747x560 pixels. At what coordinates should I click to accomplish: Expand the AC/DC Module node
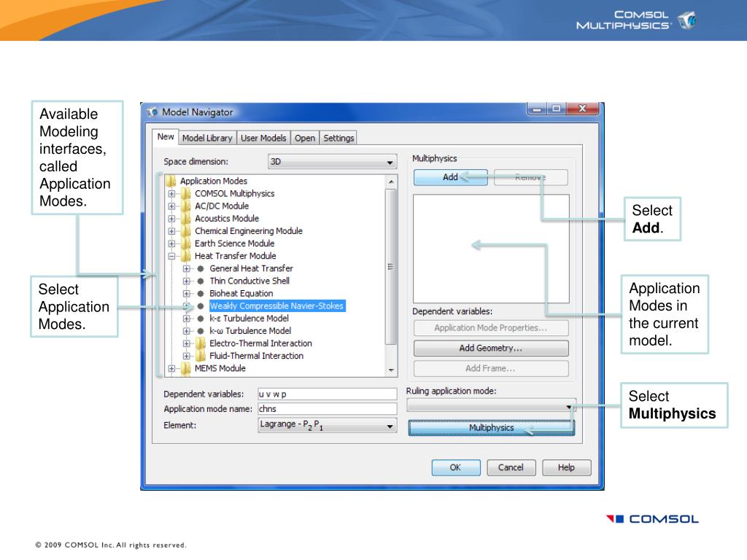171,206
